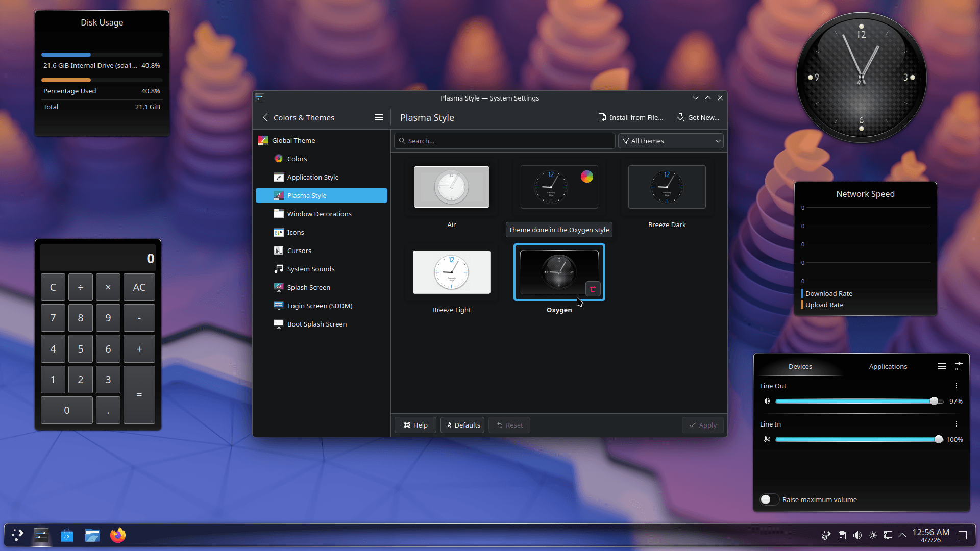Click the Search themes field
The height and width of the screenshot is (551, 980).
[x=504, y=141]
